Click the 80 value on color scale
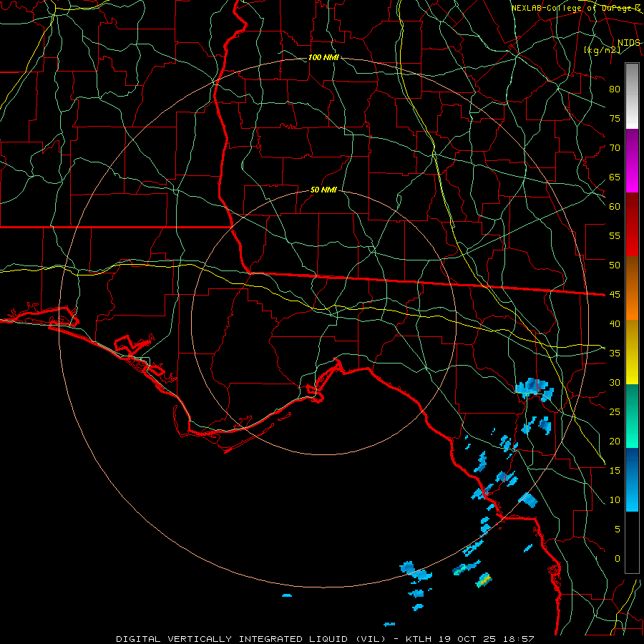644x644 pixels. pos(615,89)
